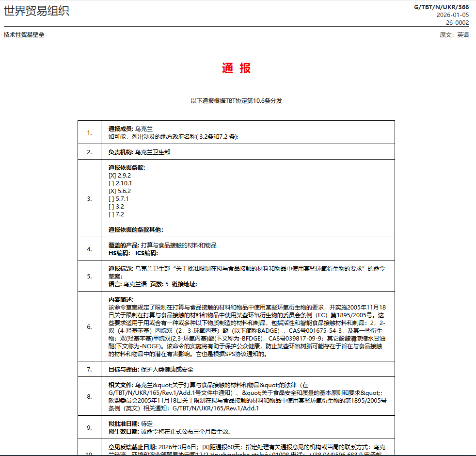
Task: Click the 世界贸易组织 header title
Action: click(x=36, y=11)
